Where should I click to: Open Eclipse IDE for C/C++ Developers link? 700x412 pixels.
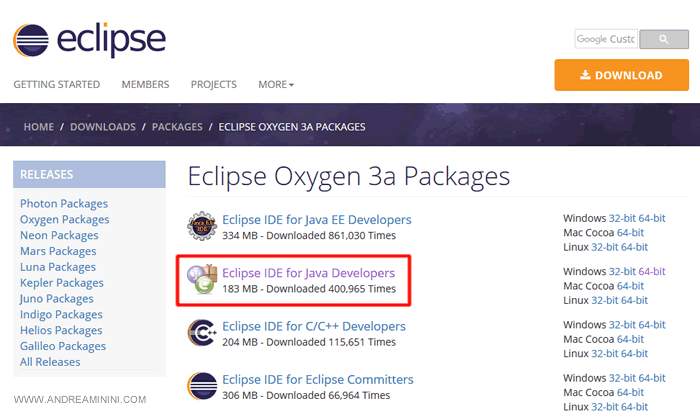point(314,326)
